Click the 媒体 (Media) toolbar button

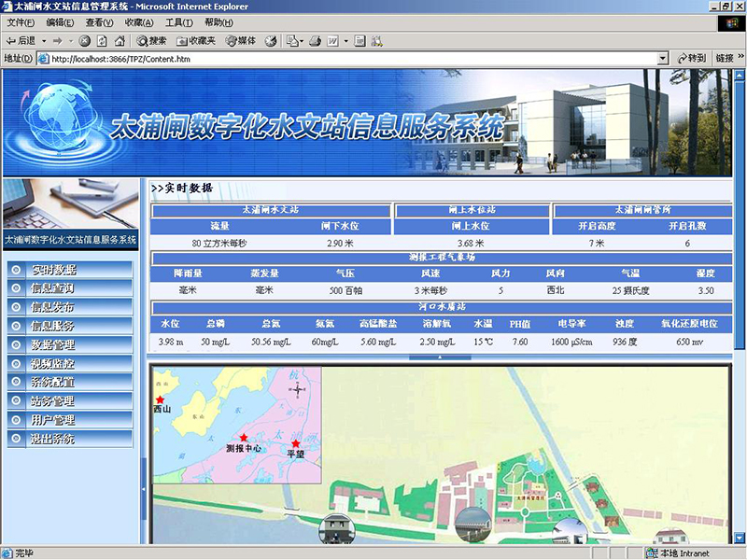coord(240,41)
